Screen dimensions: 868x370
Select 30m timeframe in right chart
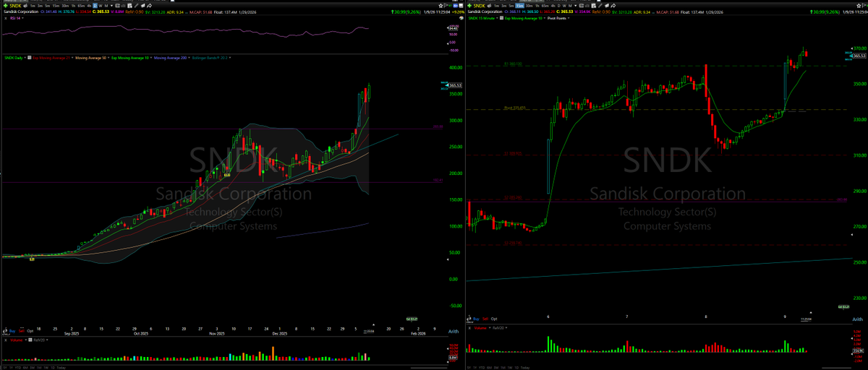tap(529, 6)
